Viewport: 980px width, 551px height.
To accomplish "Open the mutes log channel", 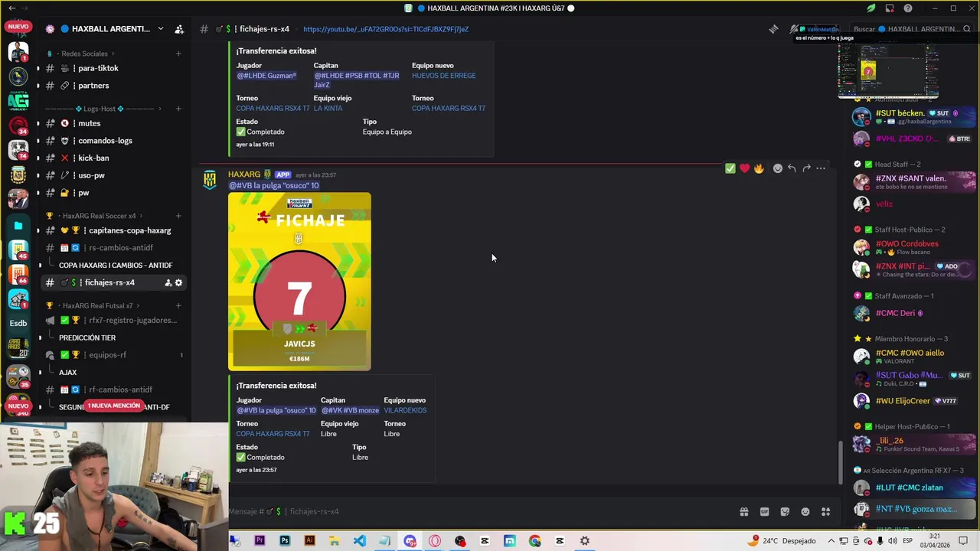I will coord(89,123).
